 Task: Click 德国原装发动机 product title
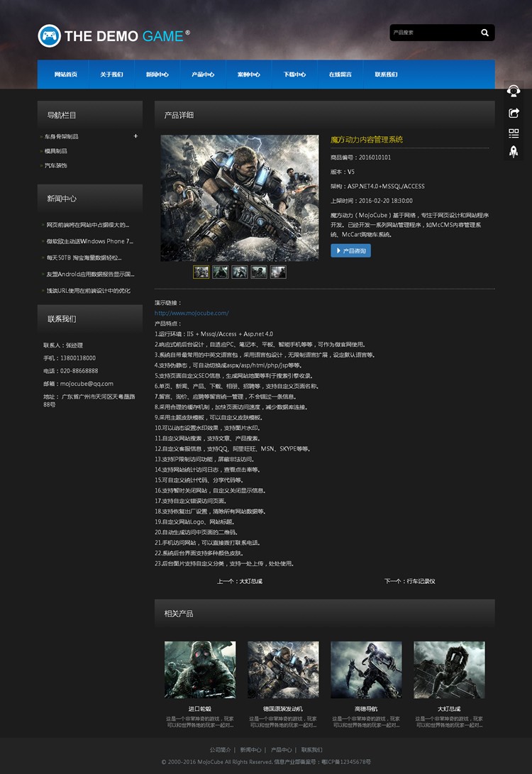pos(283,709)
